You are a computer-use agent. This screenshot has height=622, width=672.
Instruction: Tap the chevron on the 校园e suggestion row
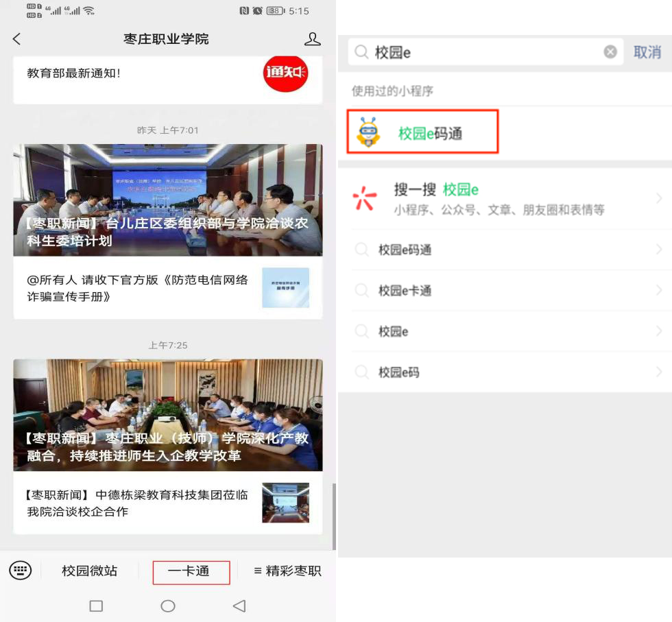(659, 331)
